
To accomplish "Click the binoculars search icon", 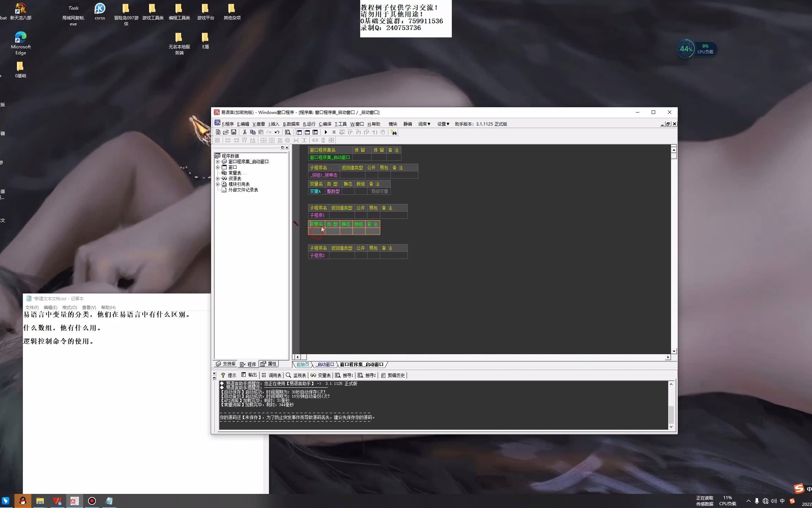I will [394, 132].
